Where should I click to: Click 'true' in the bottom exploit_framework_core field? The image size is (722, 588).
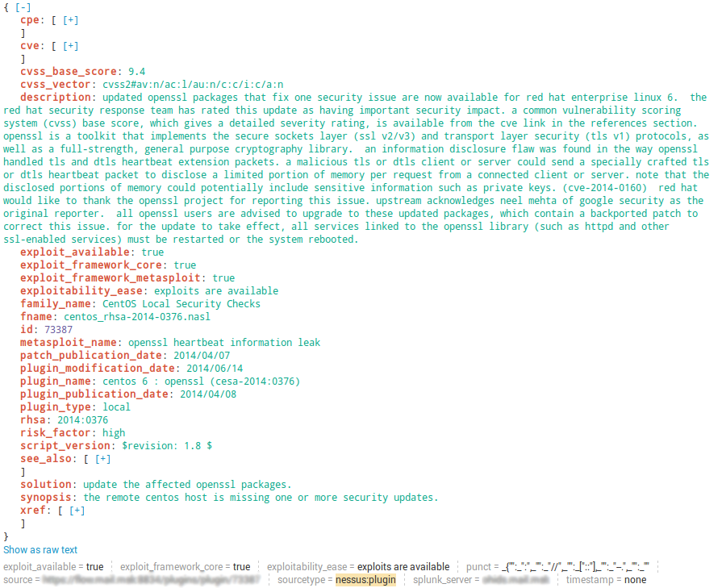pyautogui.click(x=242, y=567)
